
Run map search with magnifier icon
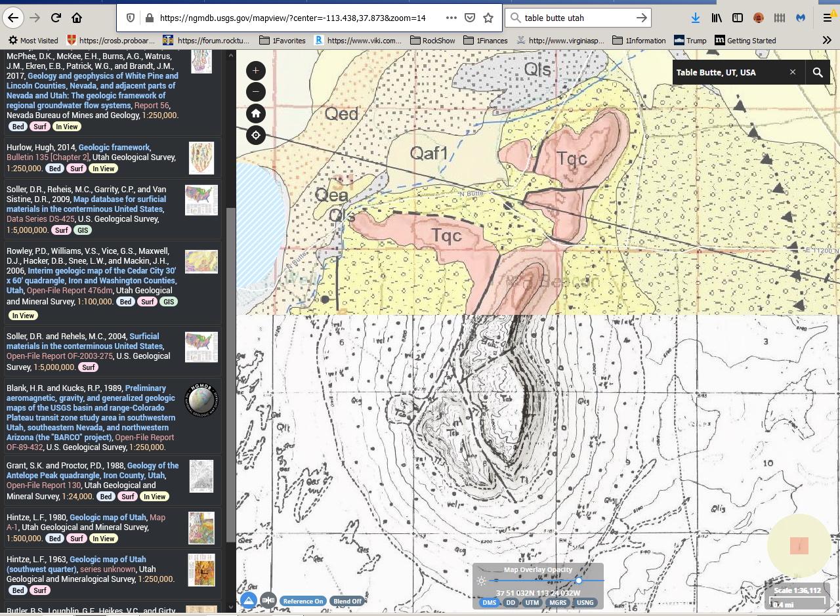818,72
